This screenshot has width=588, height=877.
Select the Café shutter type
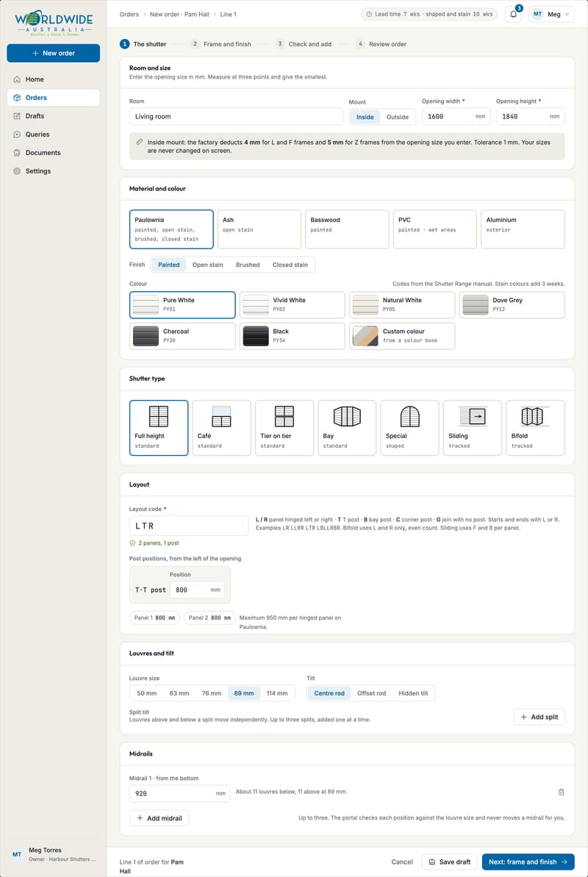(x=221, y=428)
